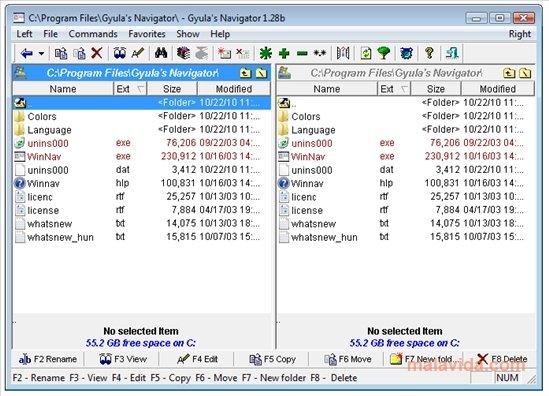Image resolution: width=549 pixels, height=396 pixels.
Task: Click the F5 Copy button
Action: click(272, 359)
